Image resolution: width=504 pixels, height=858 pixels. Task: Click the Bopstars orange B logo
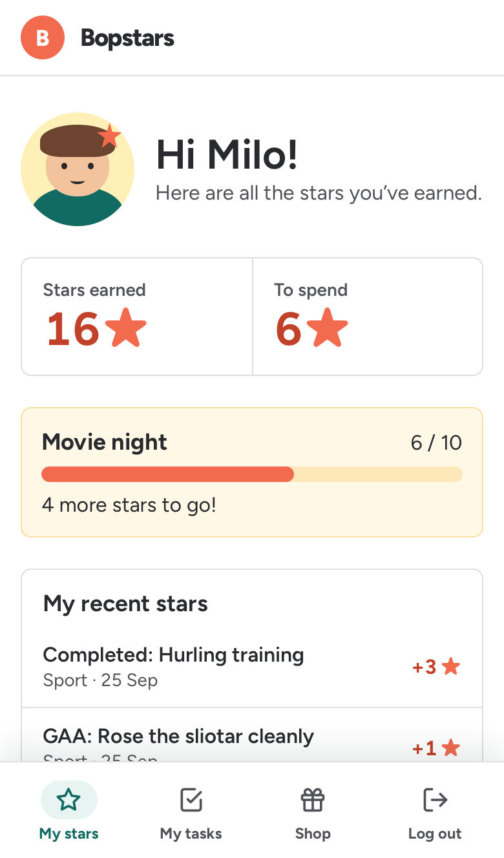coord(43,37)
